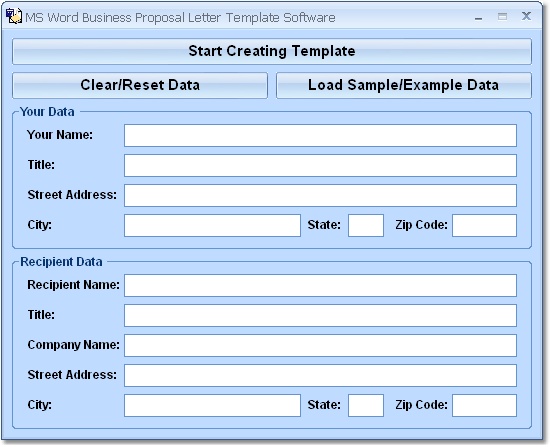Focus City field in Recipient Data
550x447 pixels.
point(212,406)
